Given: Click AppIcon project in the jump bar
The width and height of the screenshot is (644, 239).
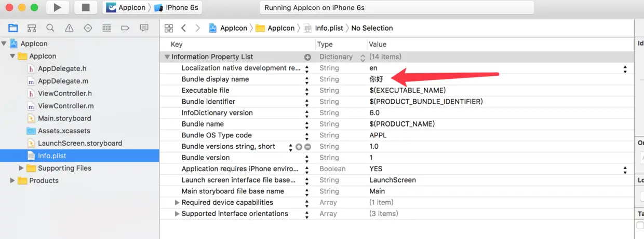Looking at the screenshot, I should (x=229, y=28).
